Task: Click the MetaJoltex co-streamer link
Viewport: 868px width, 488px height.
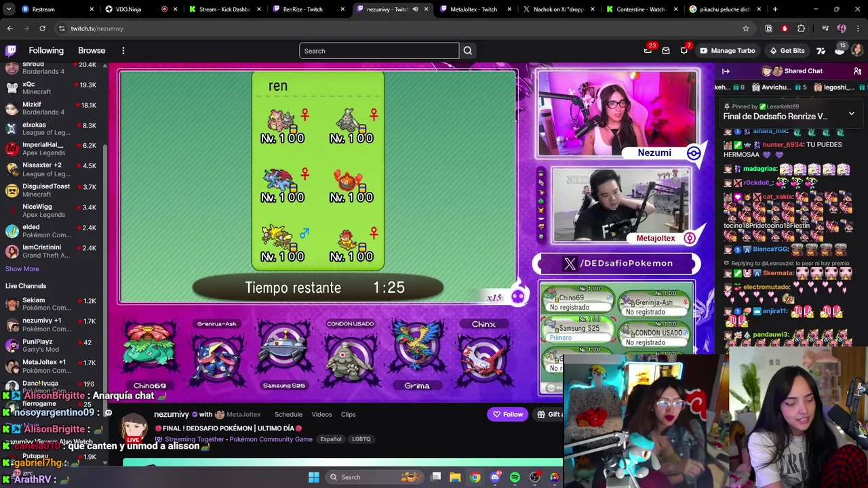Action: pos(243,414)
